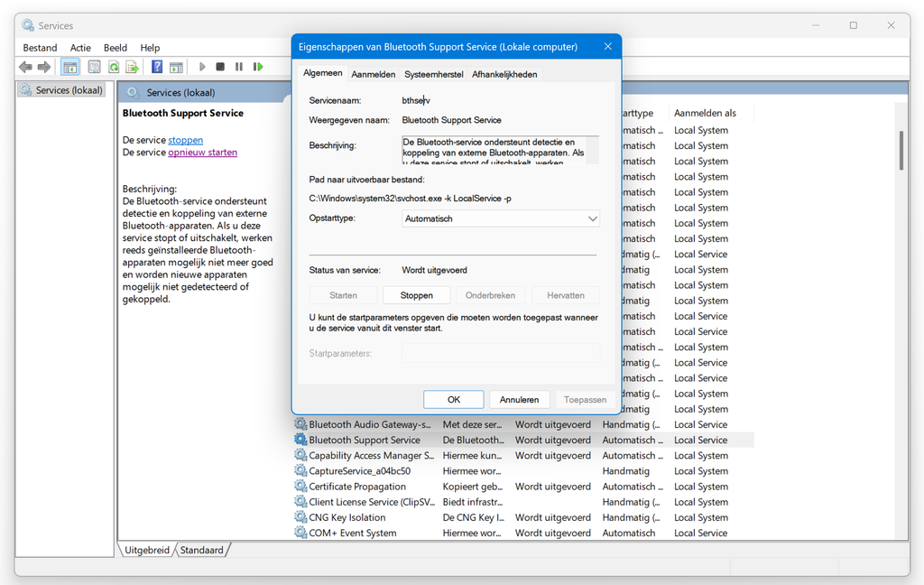Select the Bluetooth Support Service gear icon

tap(300, 440)
